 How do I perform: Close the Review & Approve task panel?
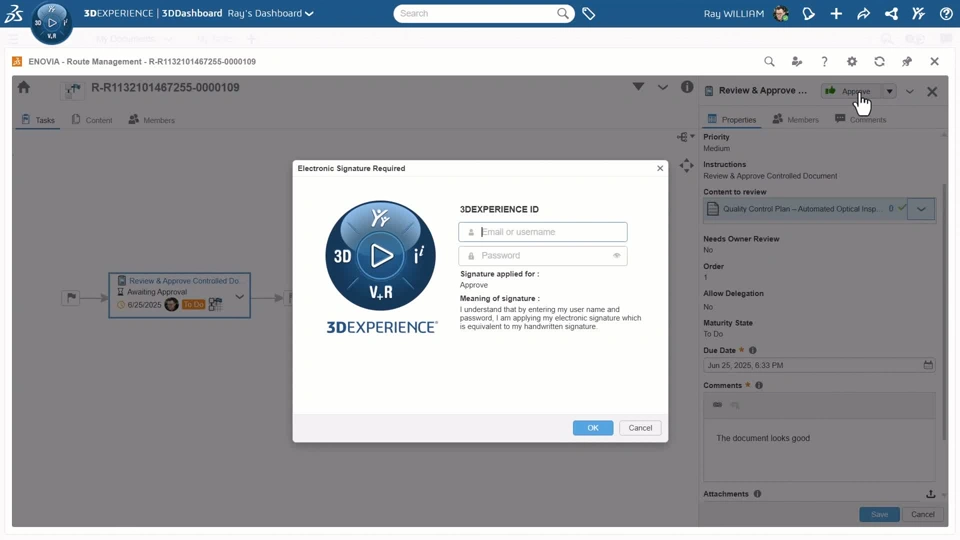point(932,91)
